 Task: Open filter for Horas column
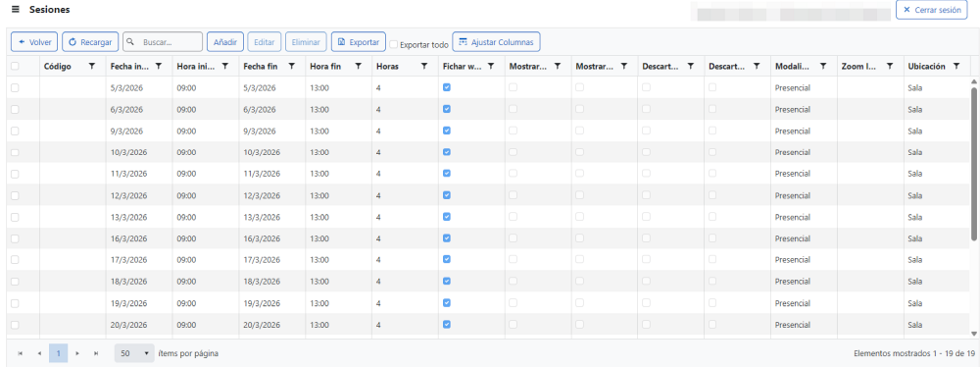tap(424, 66)
